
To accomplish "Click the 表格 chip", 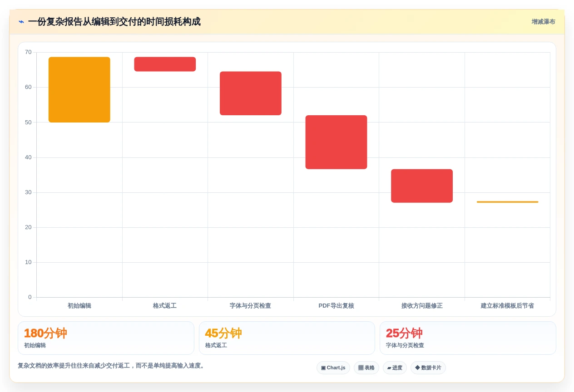I will click(x=366, y=368).
